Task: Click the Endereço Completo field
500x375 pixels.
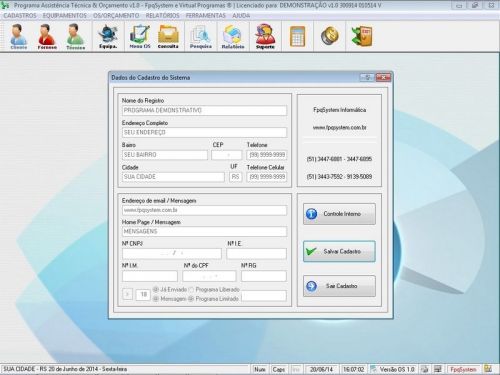Action: point(204,133)
